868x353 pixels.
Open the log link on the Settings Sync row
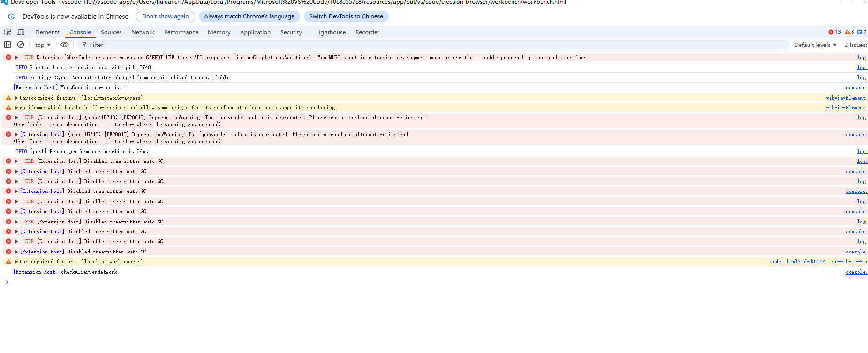point(862,77)
